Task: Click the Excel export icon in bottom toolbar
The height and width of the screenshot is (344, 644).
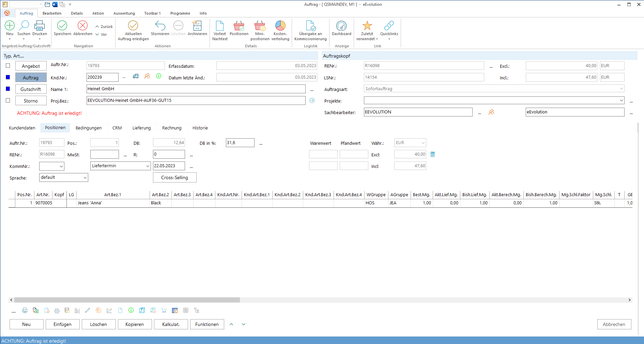Action: [36, 310]
